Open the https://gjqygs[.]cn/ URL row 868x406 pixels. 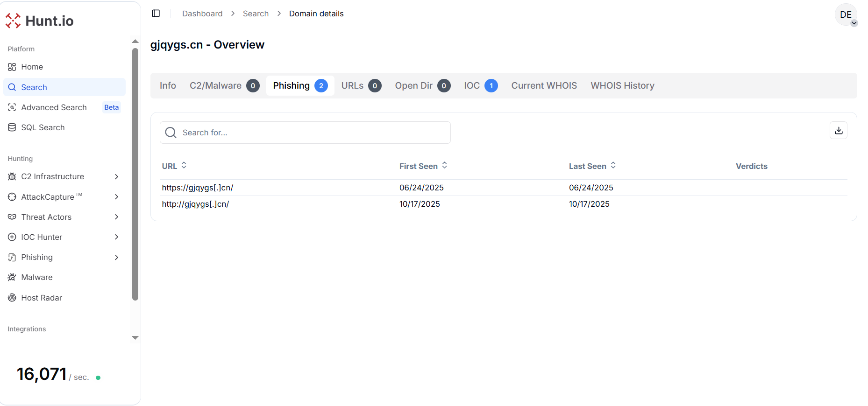[x=198, y=188]
